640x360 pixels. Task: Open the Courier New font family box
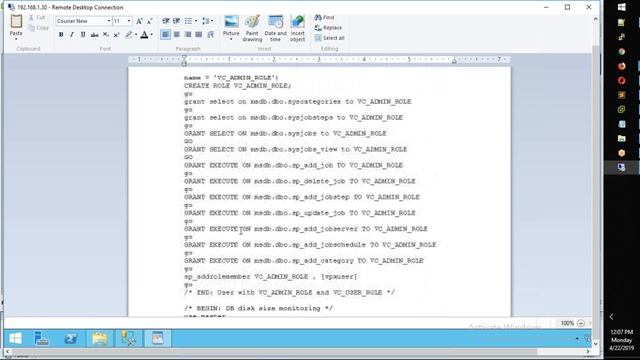[83, 21]
